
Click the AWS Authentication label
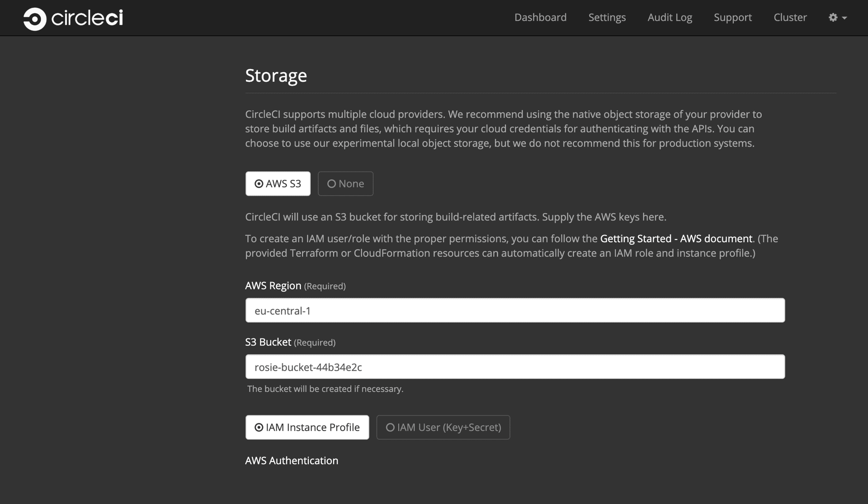292,461
